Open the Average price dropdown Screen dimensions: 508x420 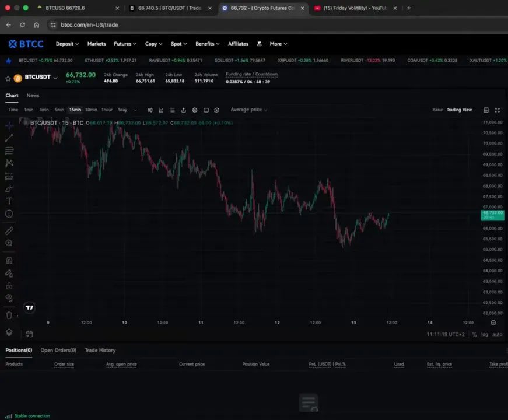(x=249, y=110)
